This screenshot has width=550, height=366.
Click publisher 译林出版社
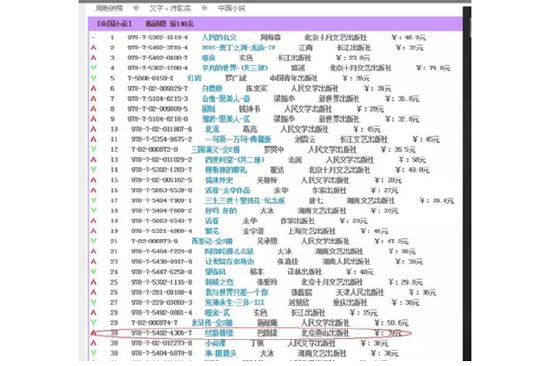(x=305, y=272)
